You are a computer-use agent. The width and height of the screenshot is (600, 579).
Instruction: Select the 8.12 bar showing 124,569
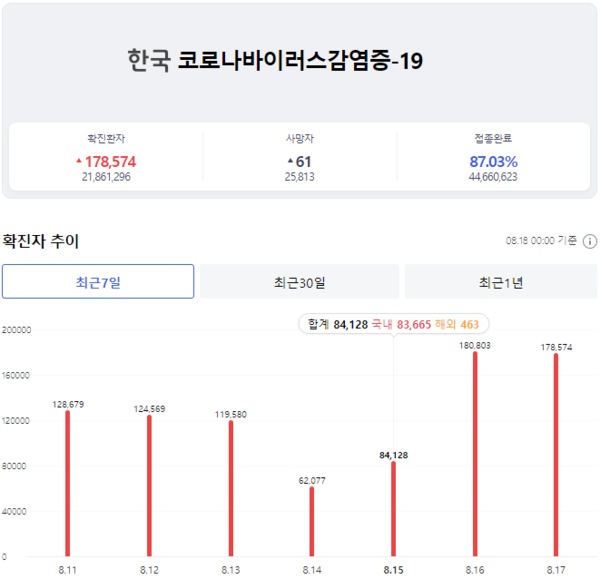(149, 486)
